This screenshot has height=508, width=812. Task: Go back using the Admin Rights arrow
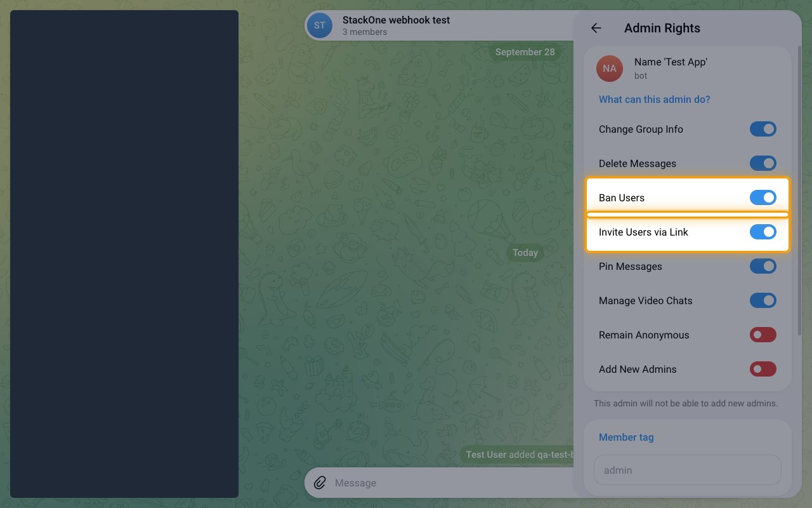pyautogui.click(x=596, y=28)
